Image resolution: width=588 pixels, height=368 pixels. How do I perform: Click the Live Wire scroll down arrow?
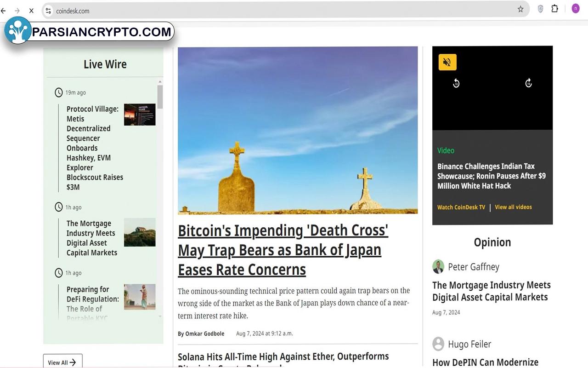pyautogui.click(x=160, y=316)
